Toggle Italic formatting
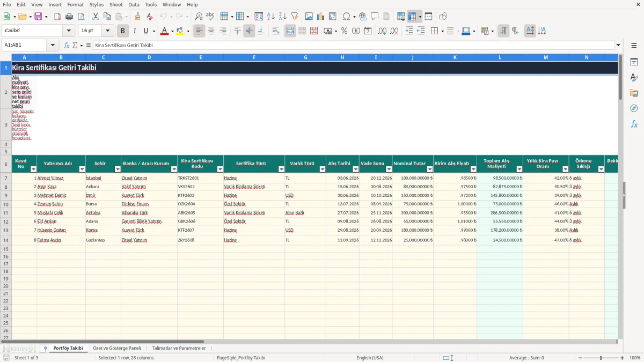 pyautogui.click(x=135, y=31)
